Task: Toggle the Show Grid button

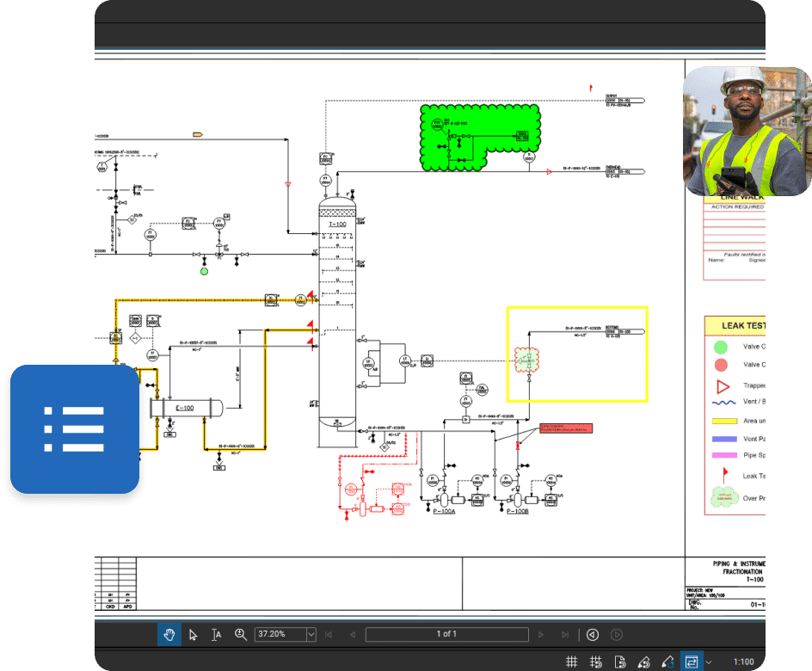Action: [x=572, y=662]
